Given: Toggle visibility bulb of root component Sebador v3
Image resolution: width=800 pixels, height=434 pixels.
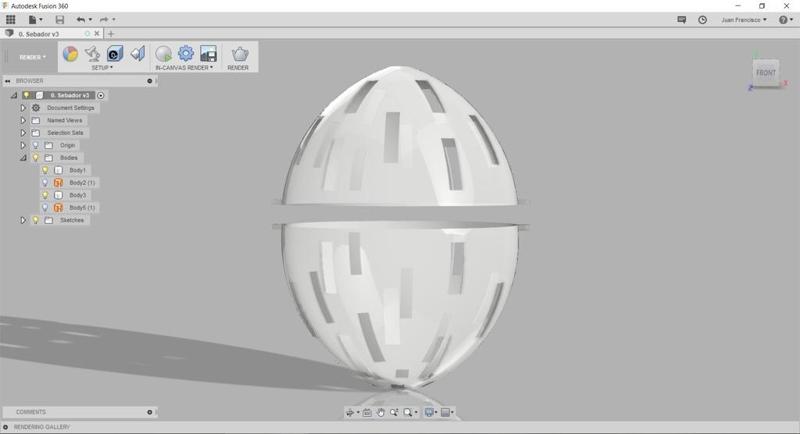Looking at the screenshot, I should pyautogui.click(x=27, y=95).
